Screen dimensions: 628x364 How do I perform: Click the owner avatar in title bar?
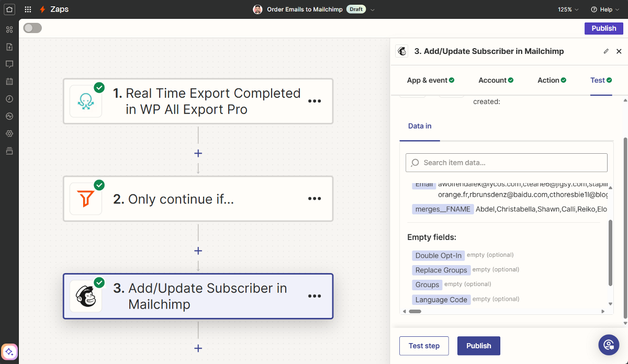point(257,9)
